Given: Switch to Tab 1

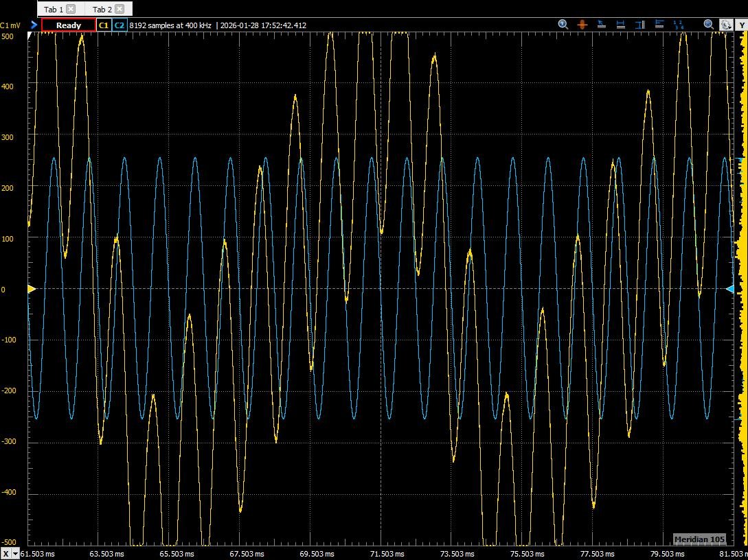Looking at the screenshot, I should click(x=54, y=9).
